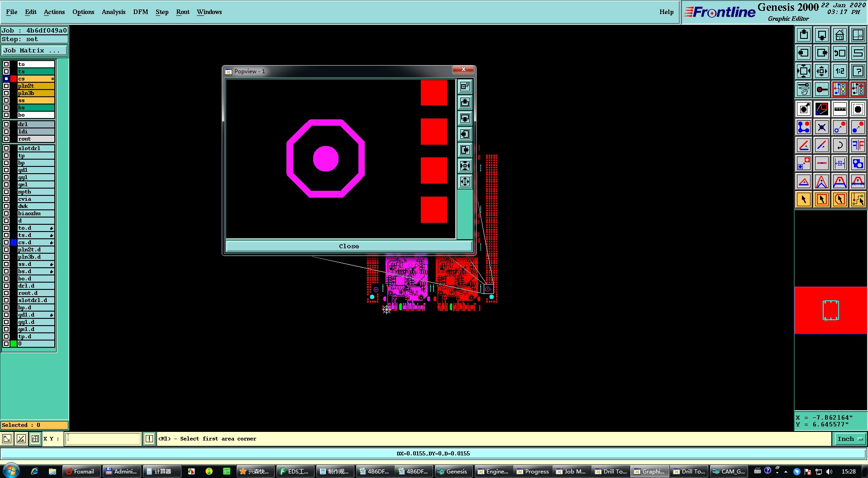Select the plain arrow pointer selection tool
The image size is (868, 478).
click(x=804, y=199)
